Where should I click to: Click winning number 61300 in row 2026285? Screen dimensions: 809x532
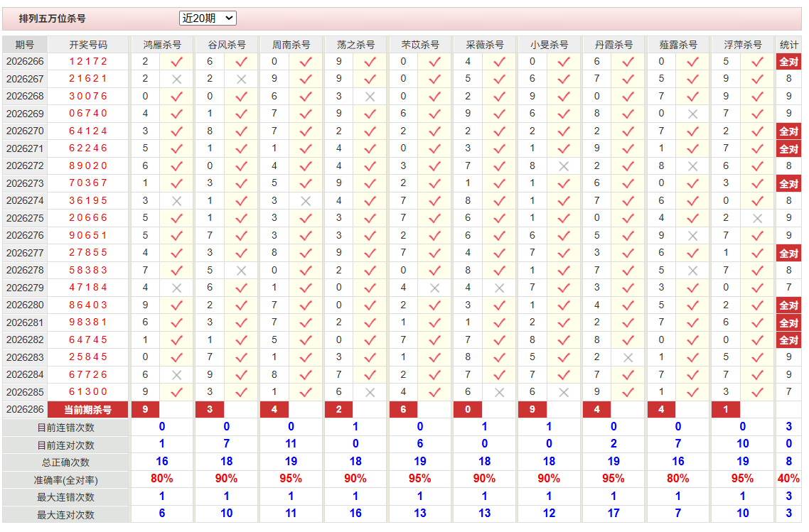[x=88, y=392]
